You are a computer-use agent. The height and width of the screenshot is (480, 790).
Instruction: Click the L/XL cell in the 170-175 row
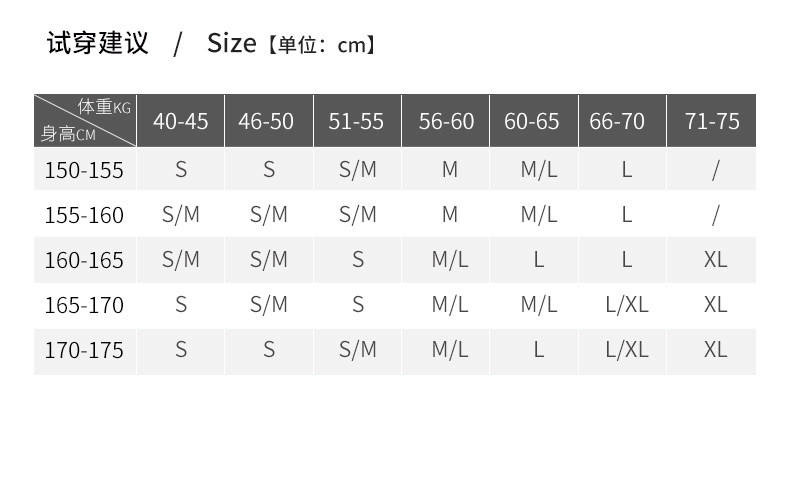[x=627, y=349]
